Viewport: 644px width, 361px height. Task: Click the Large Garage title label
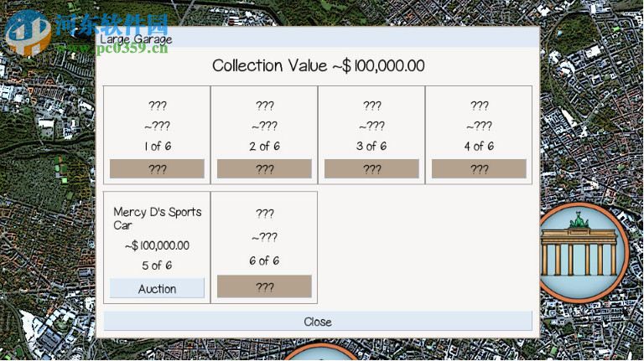(136, 39)
